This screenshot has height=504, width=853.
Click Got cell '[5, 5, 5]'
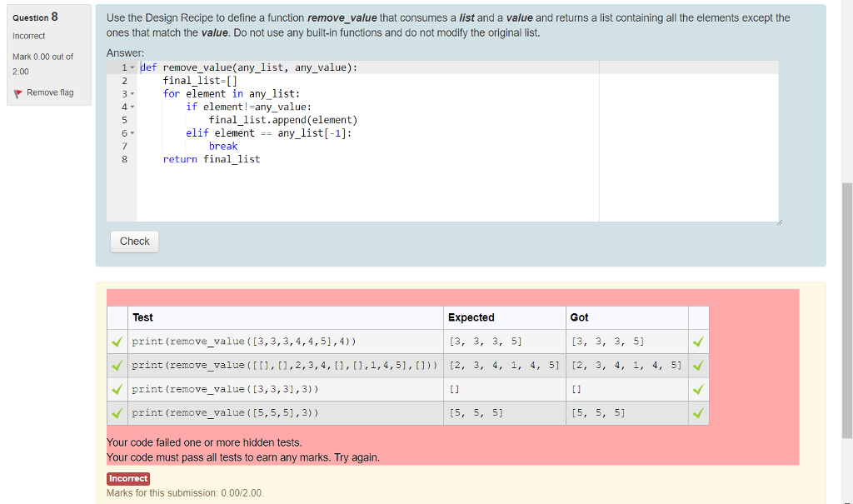598,413
